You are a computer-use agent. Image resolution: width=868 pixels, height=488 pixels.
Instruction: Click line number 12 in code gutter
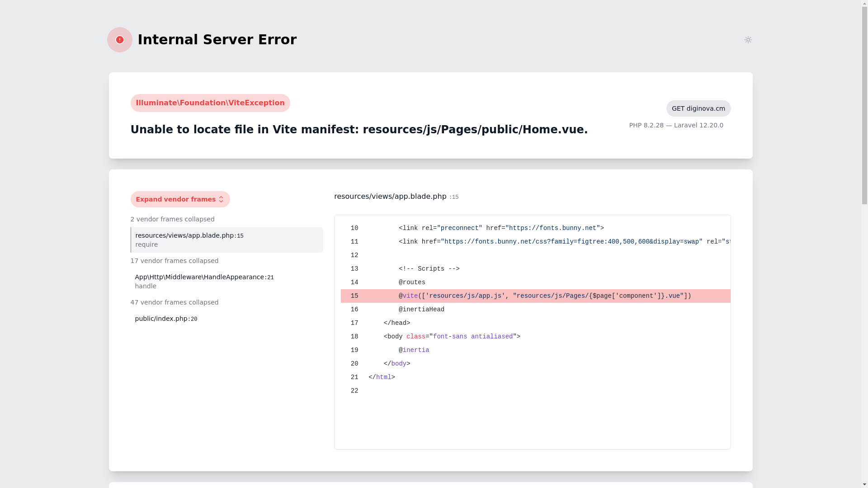point(354,255)
